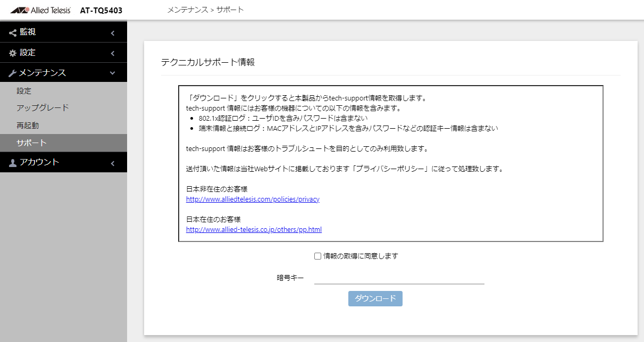The image size is (644, 342).
Task: Collapse the メンテナンス menu chevron
Action: [112, 73]
